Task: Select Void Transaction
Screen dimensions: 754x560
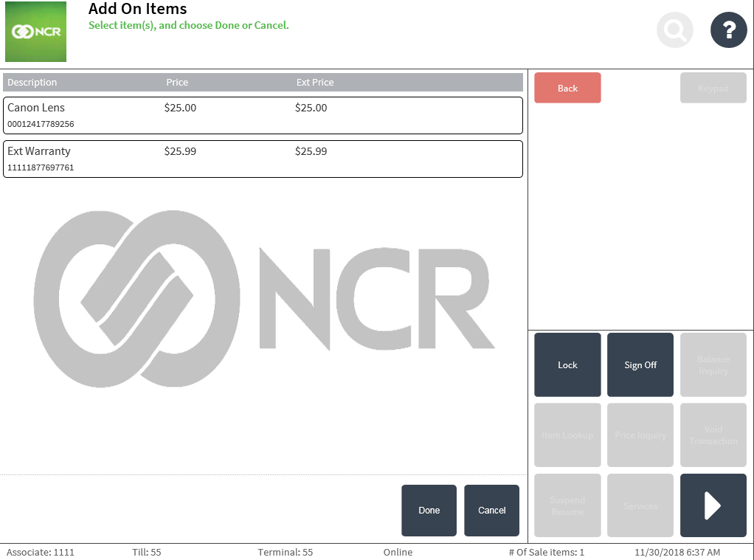Action: coord(713,435)
